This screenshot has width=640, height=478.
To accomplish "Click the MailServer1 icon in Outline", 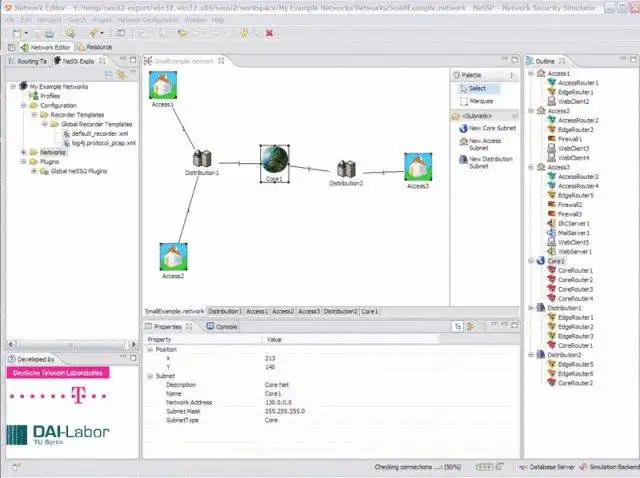I will pos(551,233).
